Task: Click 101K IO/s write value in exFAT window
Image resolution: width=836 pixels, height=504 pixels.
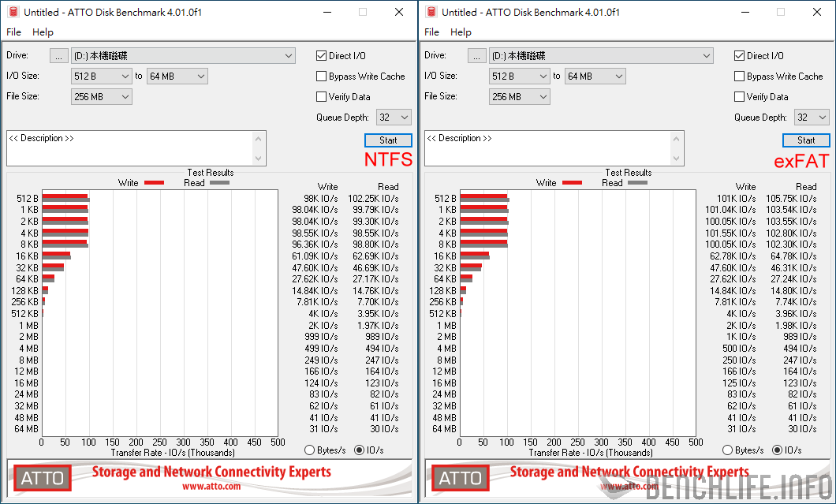Action: 737,199
